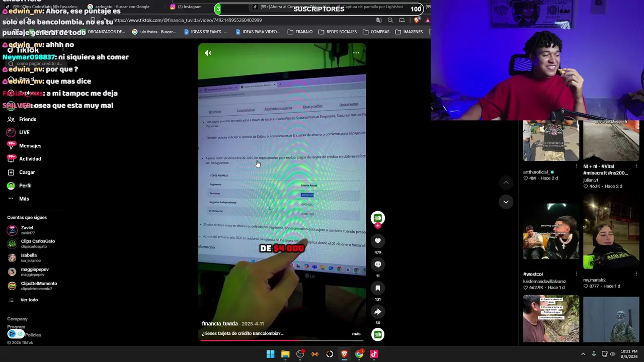The image size is (644, 362).
Task: Expand the Más menu in the sidebar
Action: (18, 199)
